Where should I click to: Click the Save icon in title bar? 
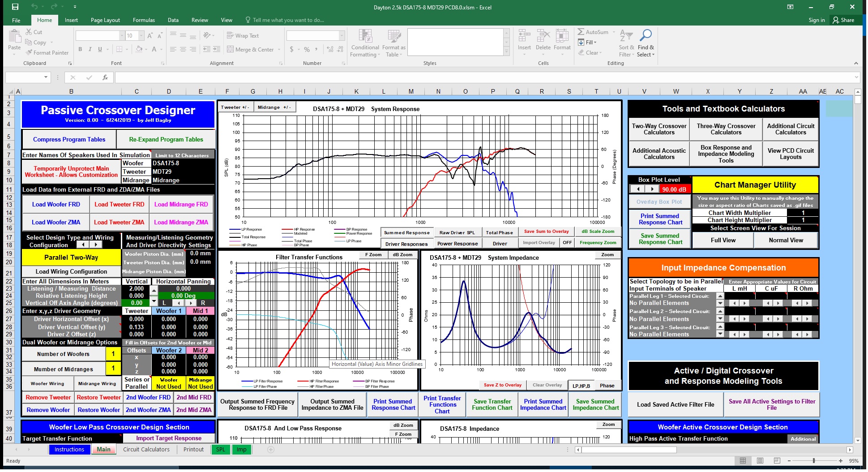click(15, 7)
